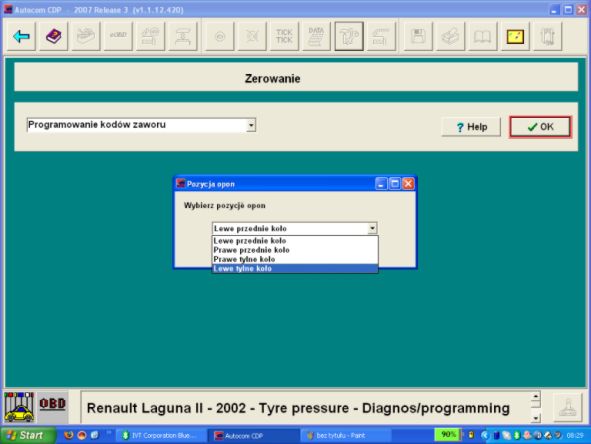Click the joystick icon at bottom right

(568, 407)
